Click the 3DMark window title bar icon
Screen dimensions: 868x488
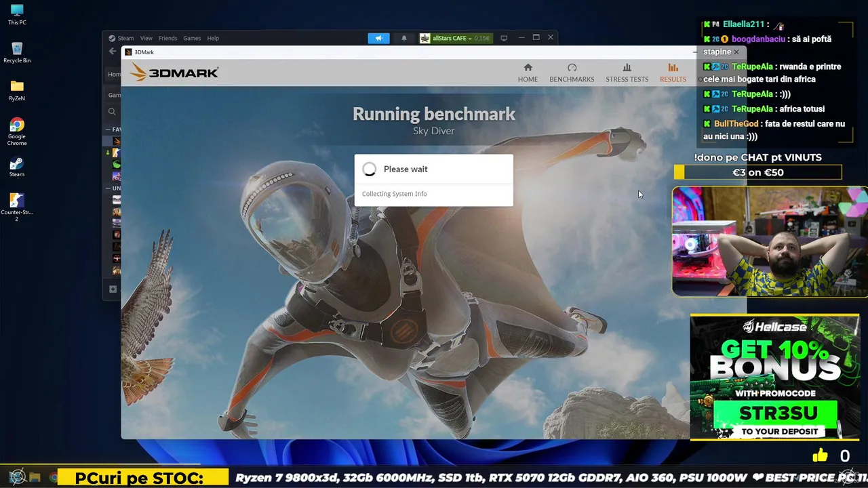[128, 52]
